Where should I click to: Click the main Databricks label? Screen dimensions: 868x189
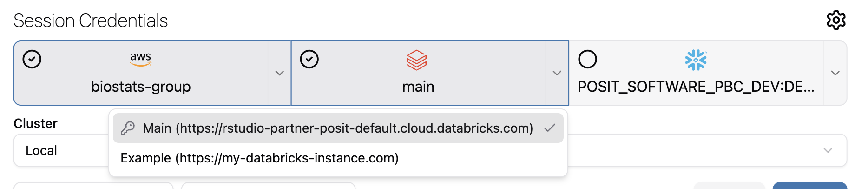418,87
